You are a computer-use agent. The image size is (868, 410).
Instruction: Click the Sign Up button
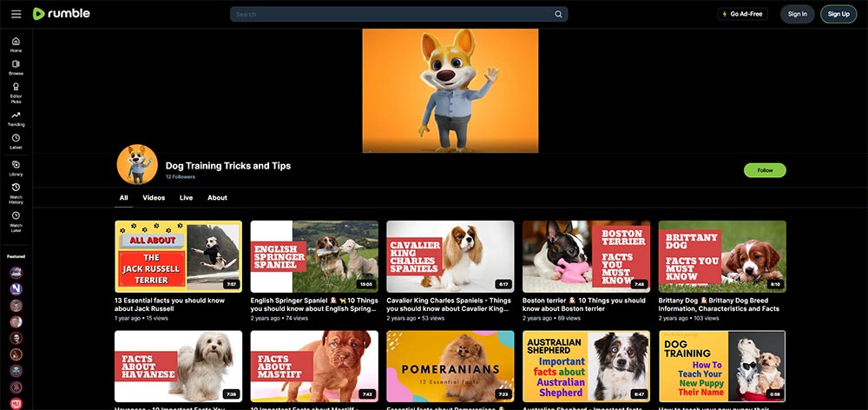[838, 14]
